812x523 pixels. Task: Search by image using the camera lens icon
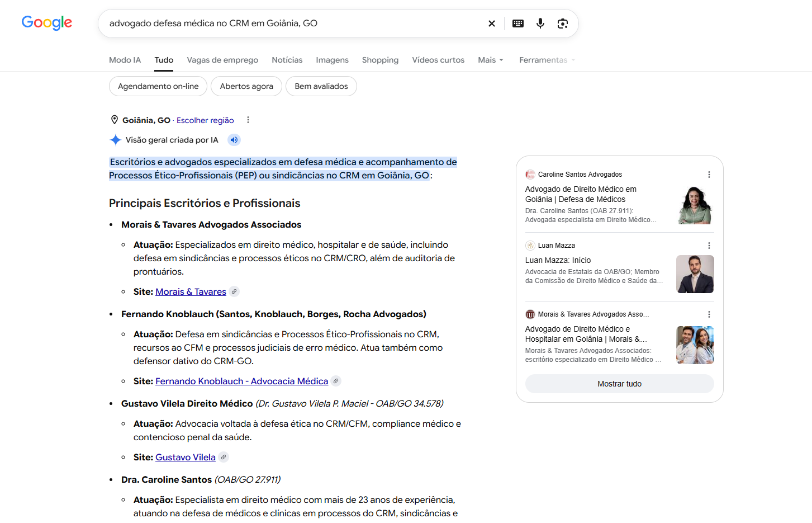pyautogui.click(x=563, y=23)
